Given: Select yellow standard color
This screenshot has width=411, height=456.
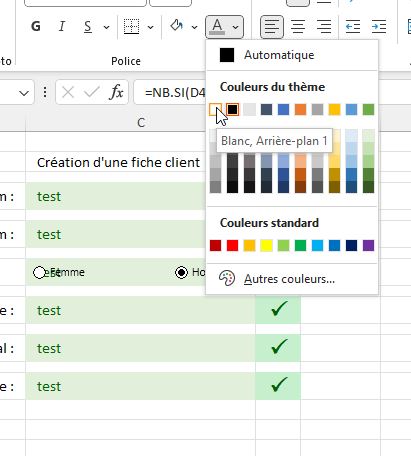Looking at the screenshot, I should tap(266, 245).
